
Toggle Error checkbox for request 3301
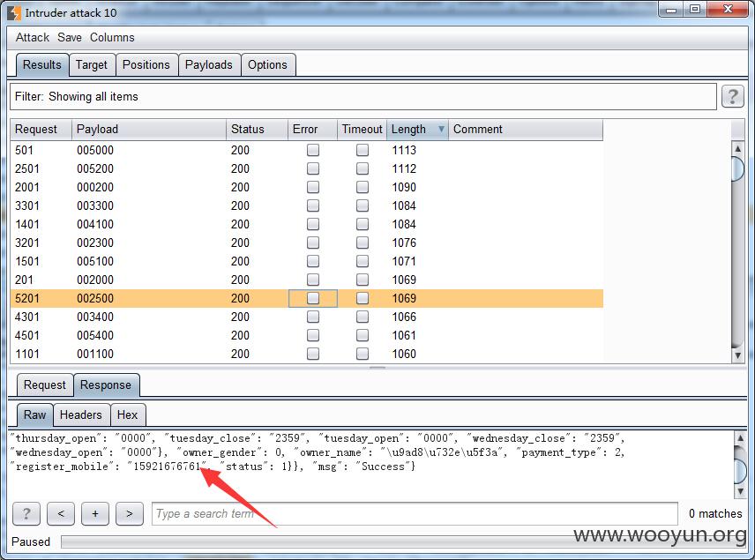[x=313, y=205]
